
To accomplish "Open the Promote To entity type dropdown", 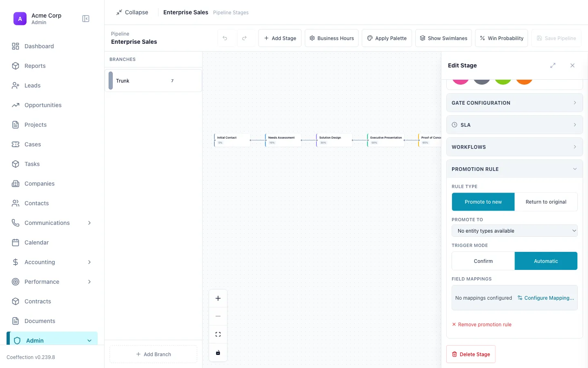I will (x=514, y=231).
